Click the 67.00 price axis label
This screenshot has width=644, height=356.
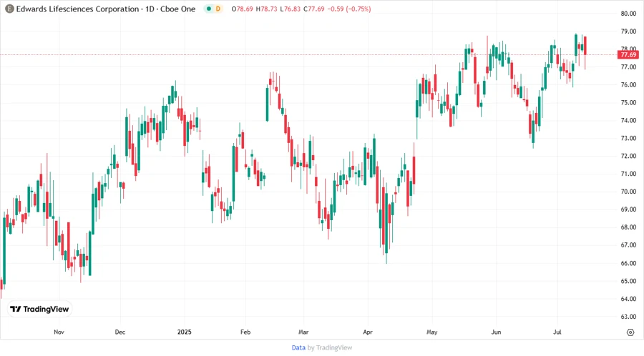pos(628,245)
